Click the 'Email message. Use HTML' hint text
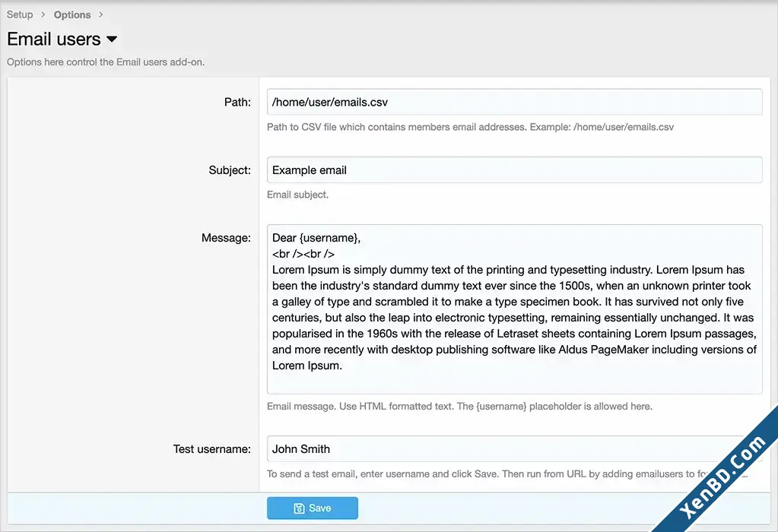Viewport: 778px width, 532px height. 459,406
